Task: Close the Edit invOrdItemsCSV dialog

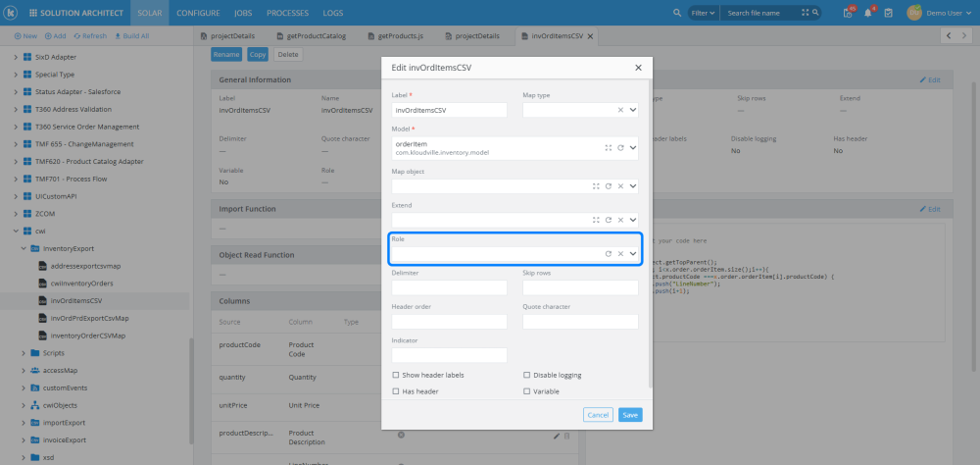Action: [638, 68]
